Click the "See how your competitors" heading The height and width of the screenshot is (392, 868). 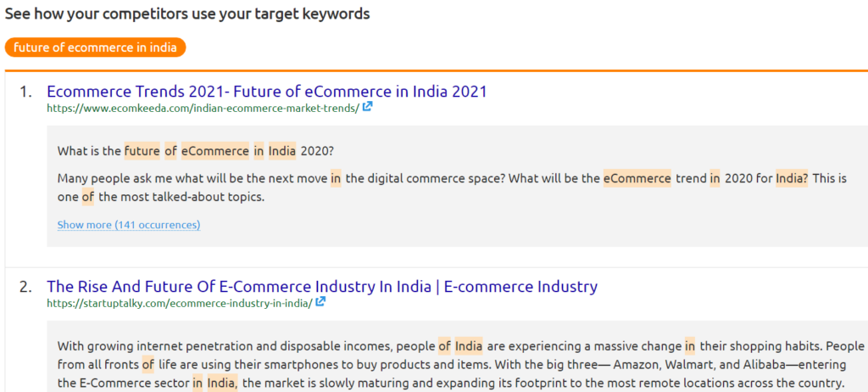click(187, 14)
